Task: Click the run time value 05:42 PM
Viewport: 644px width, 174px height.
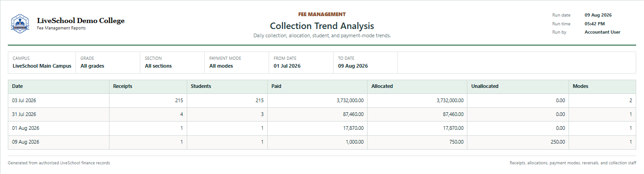Action: point(595,23)
